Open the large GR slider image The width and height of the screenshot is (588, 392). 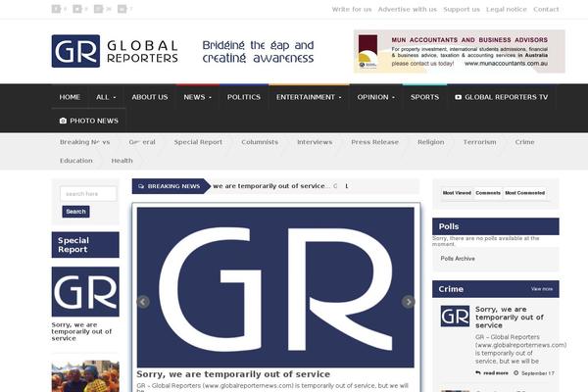click(275, 287)
